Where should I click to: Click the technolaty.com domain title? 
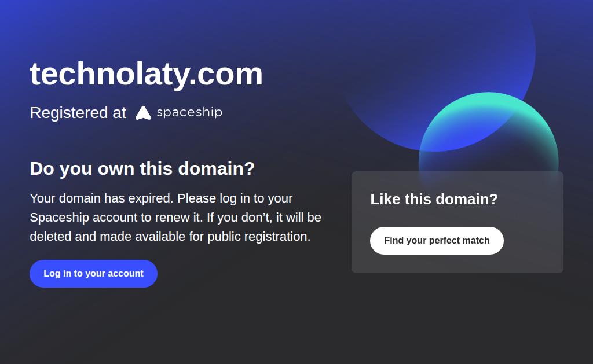tap(147, 75)
